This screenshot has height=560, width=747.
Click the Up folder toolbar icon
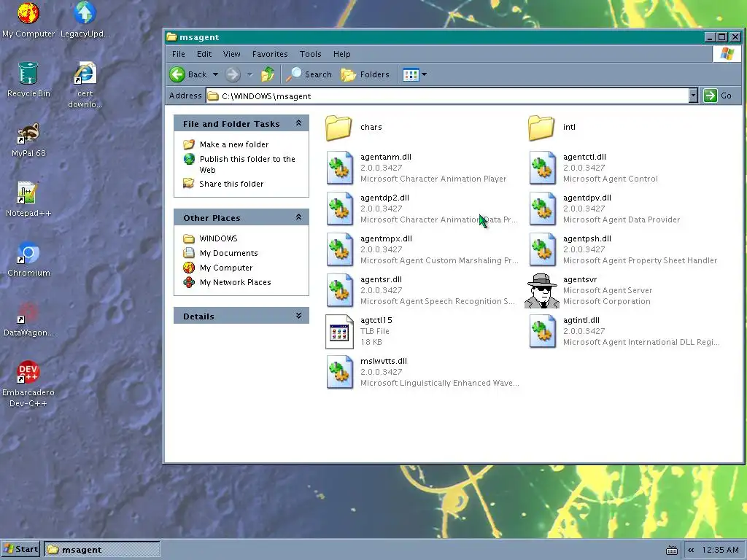tap(268, 74)
